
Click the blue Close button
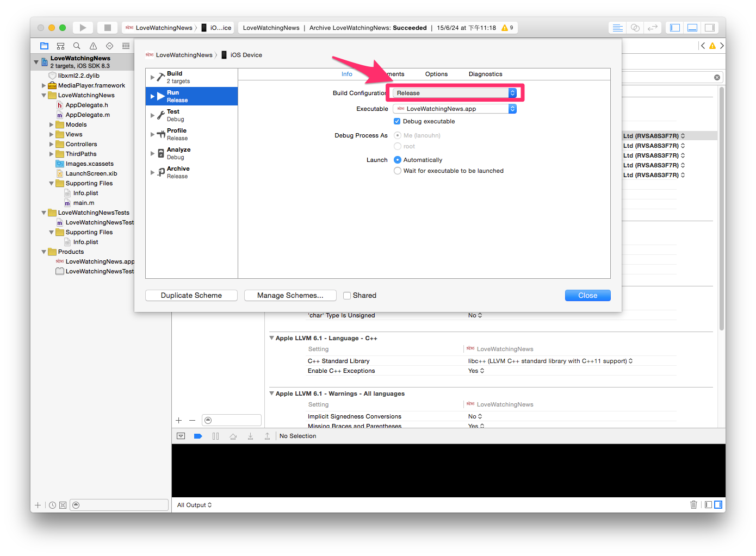point(587,296)
